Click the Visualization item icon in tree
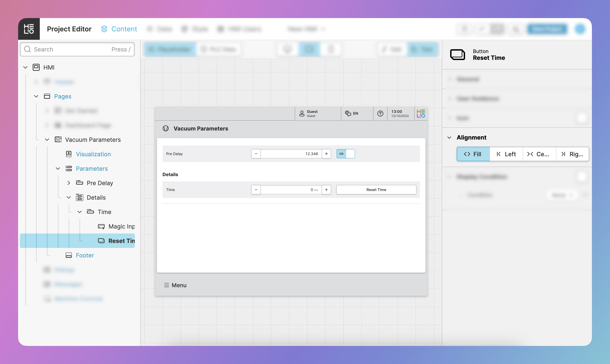This screenshot has height=364, width=610. (69, 154)
